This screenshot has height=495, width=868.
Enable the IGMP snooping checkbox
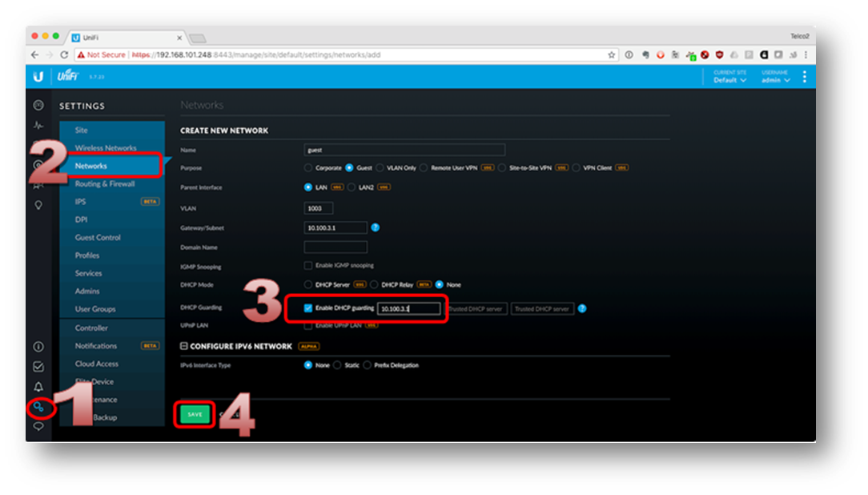tap(308, 265)
